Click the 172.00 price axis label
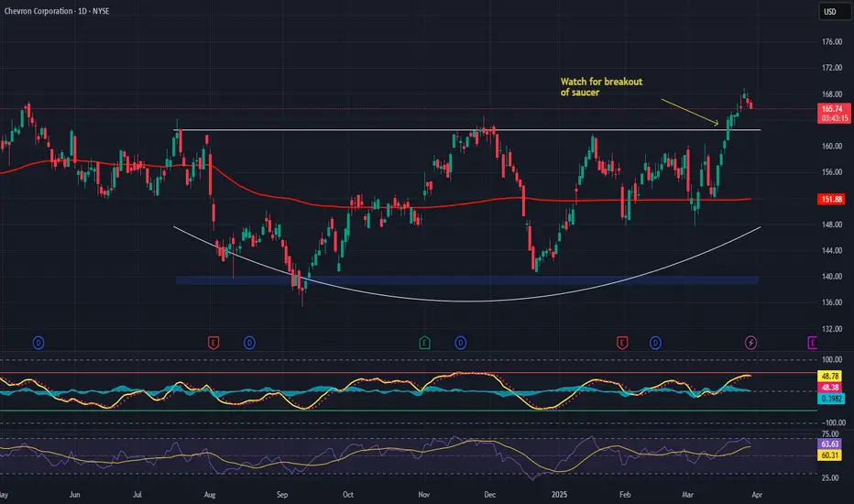The image size is (854, 504). [832, 68]
